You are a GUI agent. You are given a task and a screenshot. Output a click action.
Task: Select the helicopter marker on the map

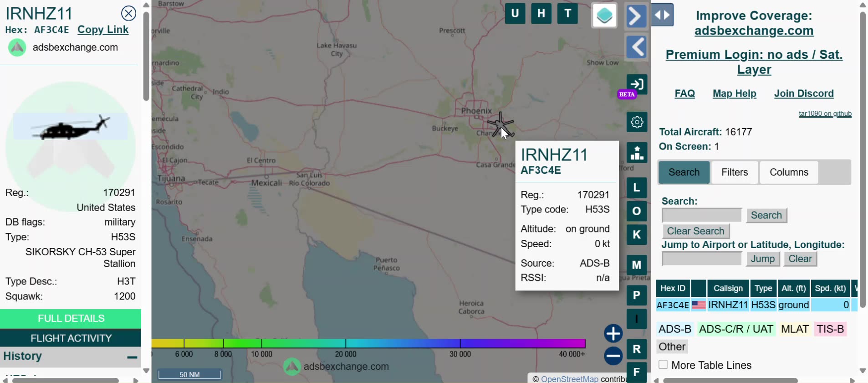500,124
